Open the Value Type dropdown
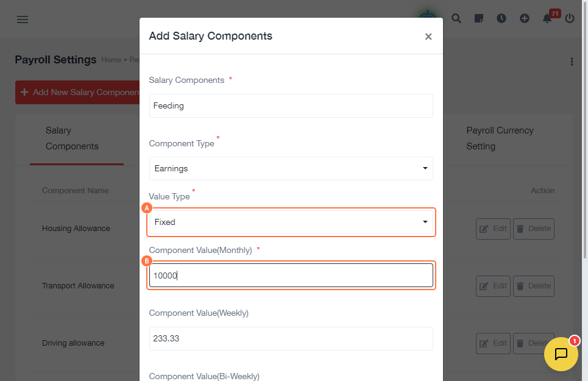 pos(291,223)
